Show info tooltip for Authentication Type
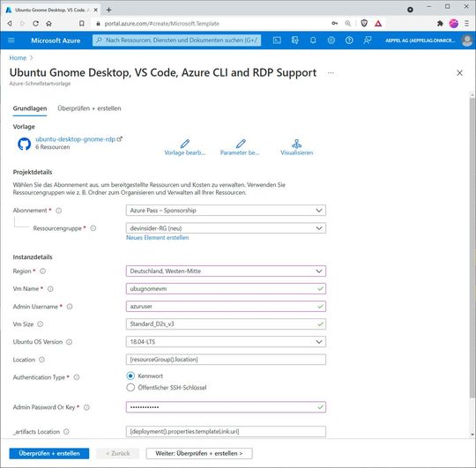476x468 pixels. (77, 377)
